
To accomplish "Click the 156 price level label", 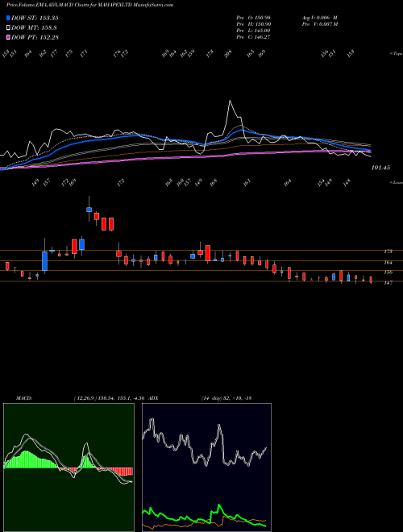I will pos(388,272).
